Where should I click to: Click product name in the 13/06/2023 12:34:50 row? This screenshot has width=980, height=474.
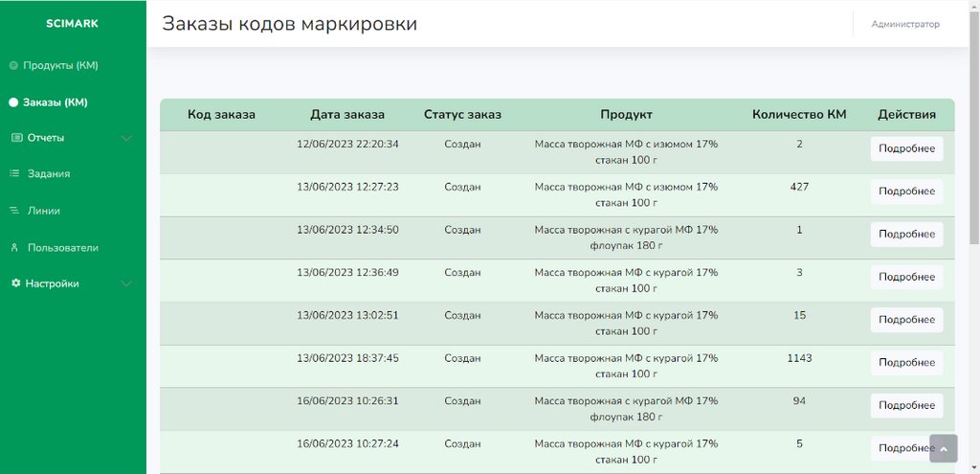pos(626,237)
